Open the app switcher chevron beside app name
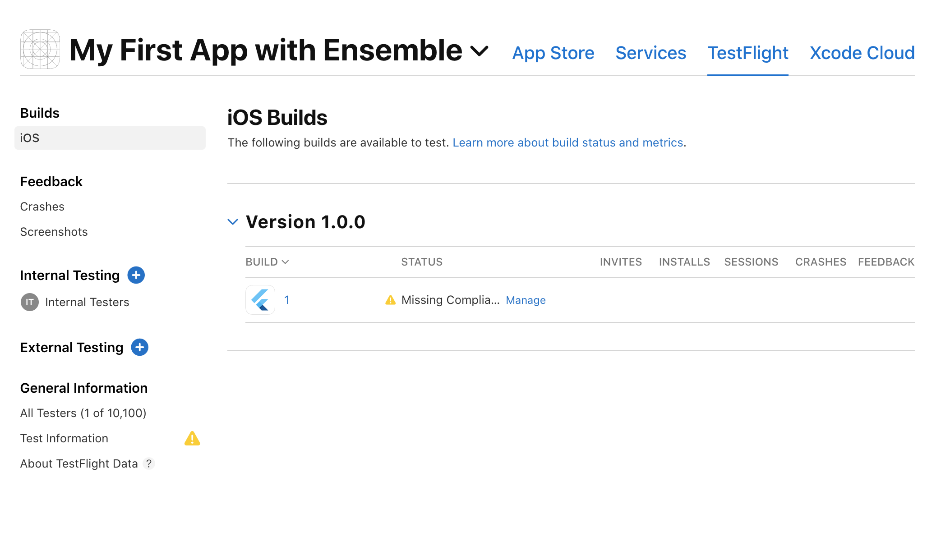941x560 pixels. (479, 51)
